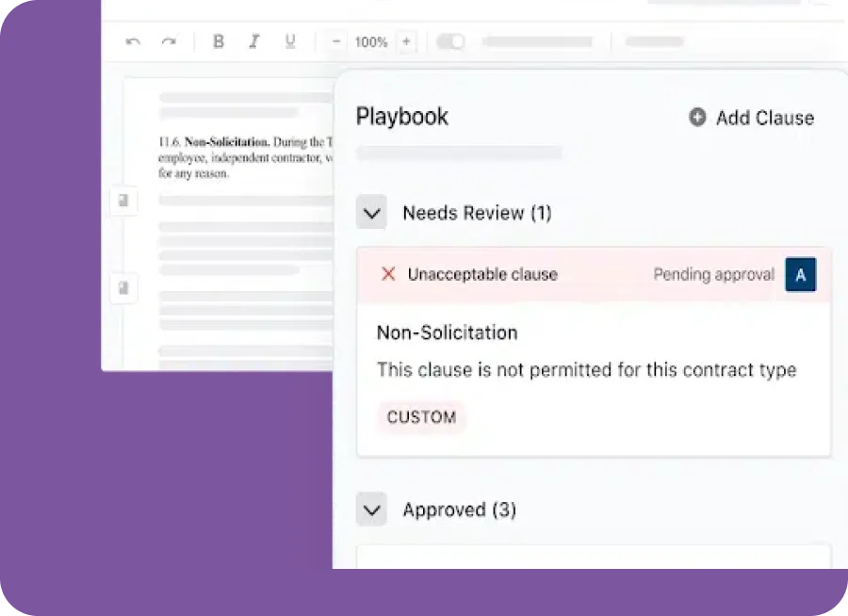Click the red X unacceptable clause icon
This screenshot has height=616, width=848.
point(387,274)
